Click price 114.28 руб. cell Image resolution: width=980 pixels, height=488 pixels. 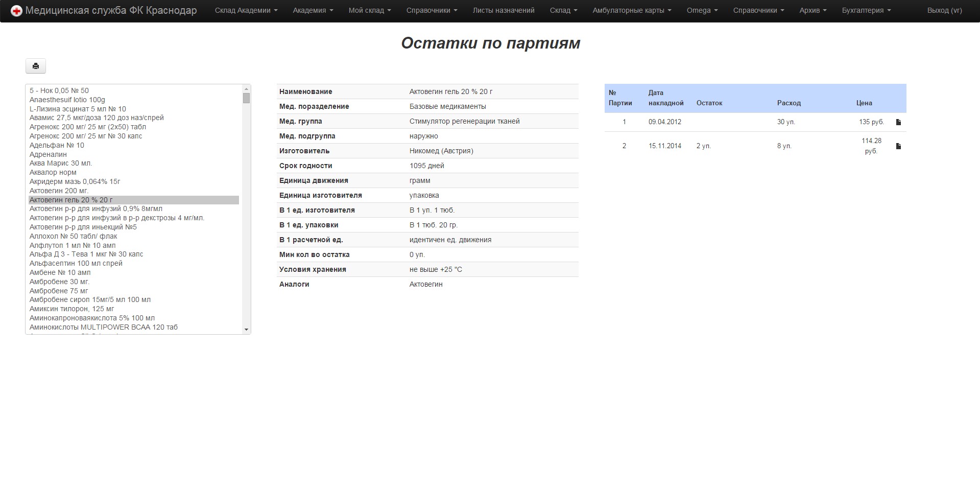[871, 146]
